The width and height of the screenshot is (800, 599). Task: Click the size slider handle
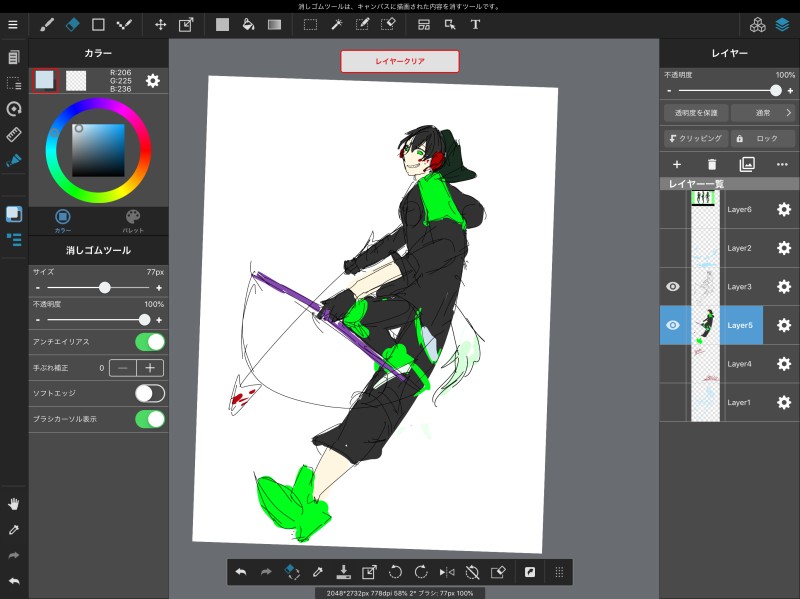(x=105, y=288)
